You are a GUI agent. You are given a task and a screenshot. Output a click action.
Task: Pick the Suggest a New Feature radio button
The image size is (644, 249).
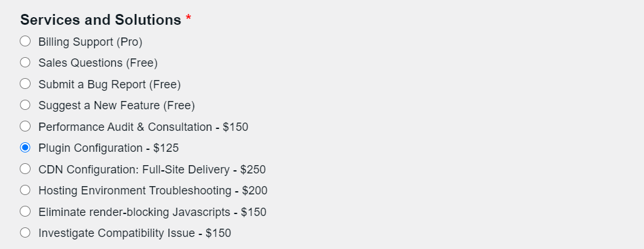tap(25, 105)
